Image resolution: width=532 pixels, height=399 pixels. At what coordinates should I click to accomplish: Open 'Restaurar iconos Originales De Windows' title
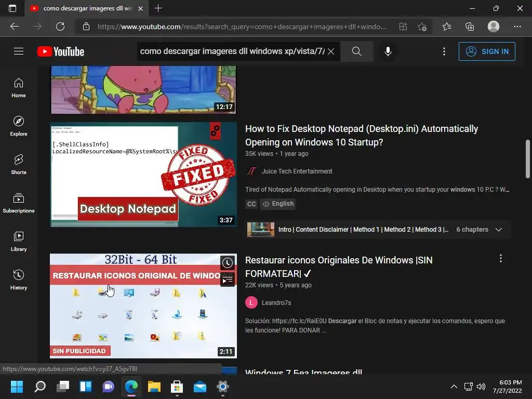(339, 267)
